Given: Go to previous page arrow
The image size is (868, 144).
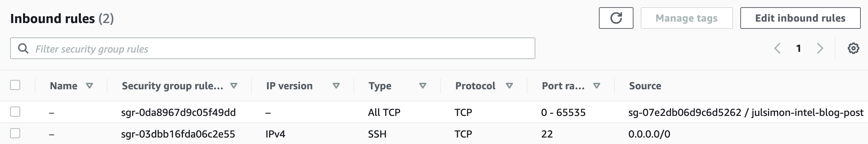Looking at the screenshot, I should point(777,48).
